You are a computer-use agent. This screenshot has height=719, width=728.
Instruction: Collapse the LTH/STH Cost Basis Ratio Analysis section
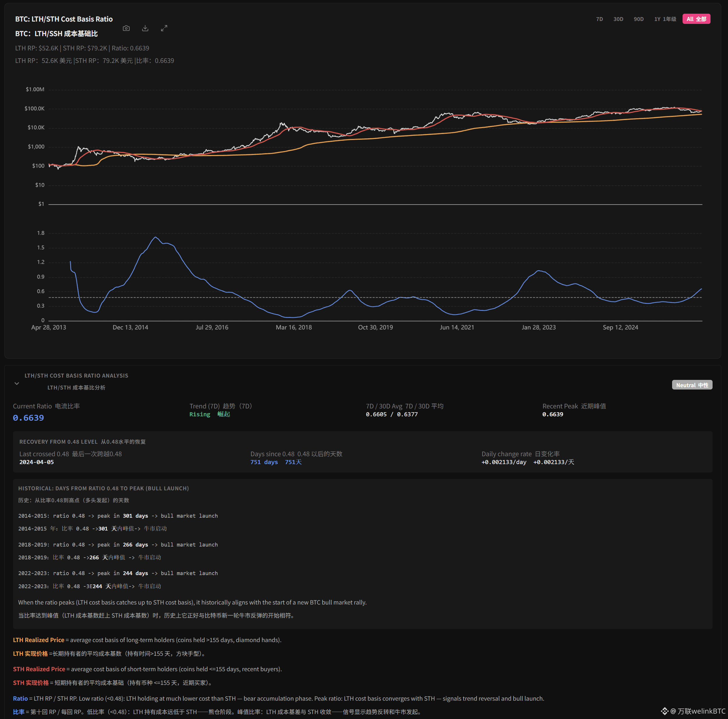tap(17, 383)
